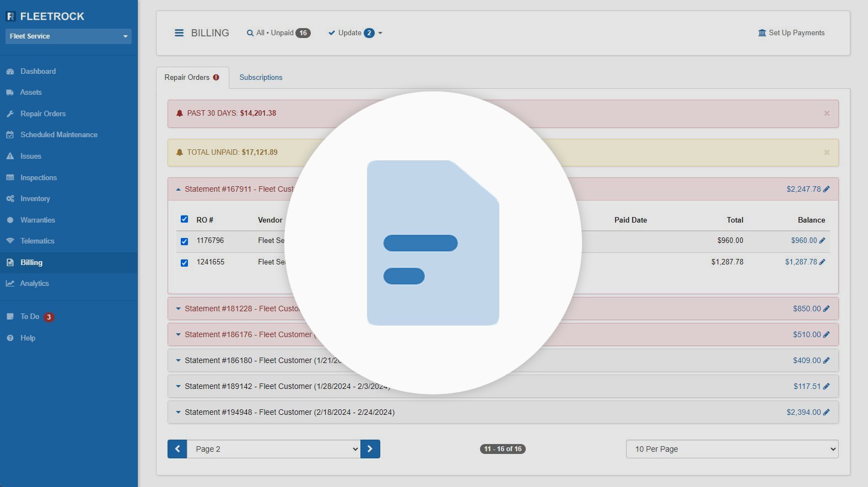
Task: Click pencil icon next to $2,394.00
Action: point(826,413)
